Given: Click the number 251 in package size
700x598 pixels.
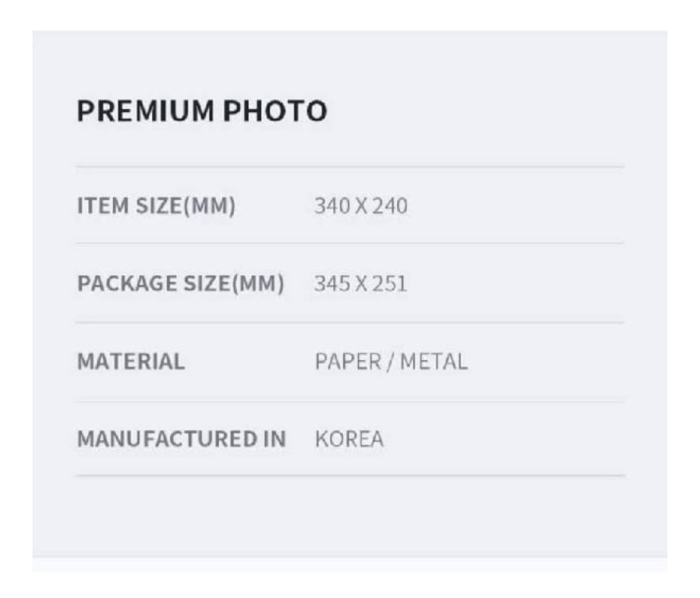Looking at the screenshot, I should [391, 284].
